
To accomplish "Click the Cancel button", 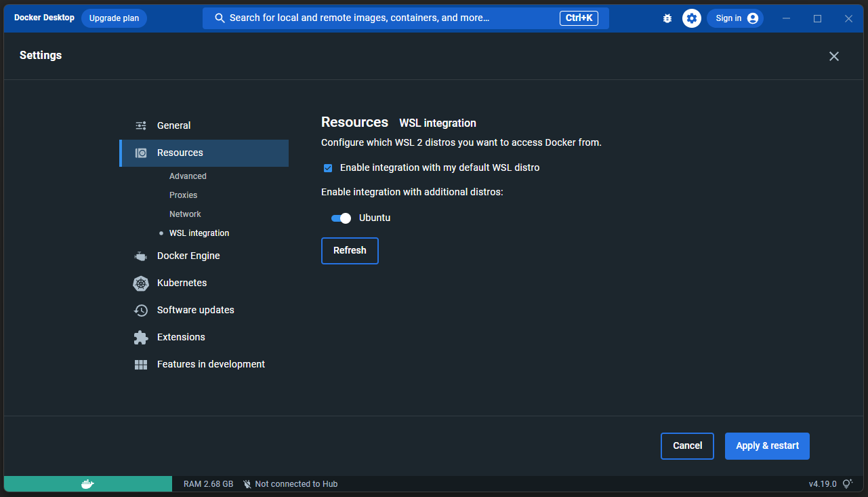I will [x=687, y=446].
